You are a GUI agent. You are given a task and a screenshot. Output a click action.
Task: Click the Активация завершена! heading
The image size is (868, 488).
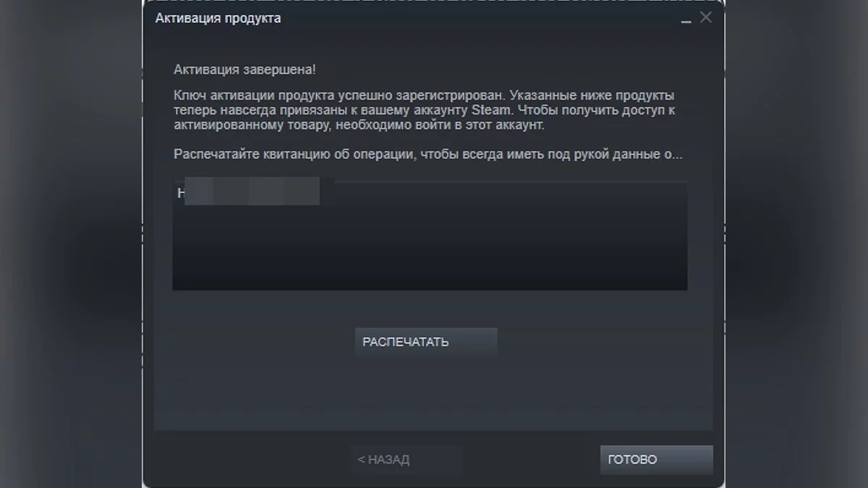245,70
